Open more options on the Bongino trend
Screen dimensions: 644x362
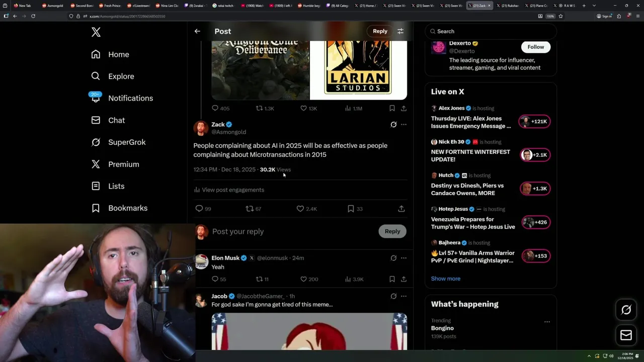coord(547,322)
